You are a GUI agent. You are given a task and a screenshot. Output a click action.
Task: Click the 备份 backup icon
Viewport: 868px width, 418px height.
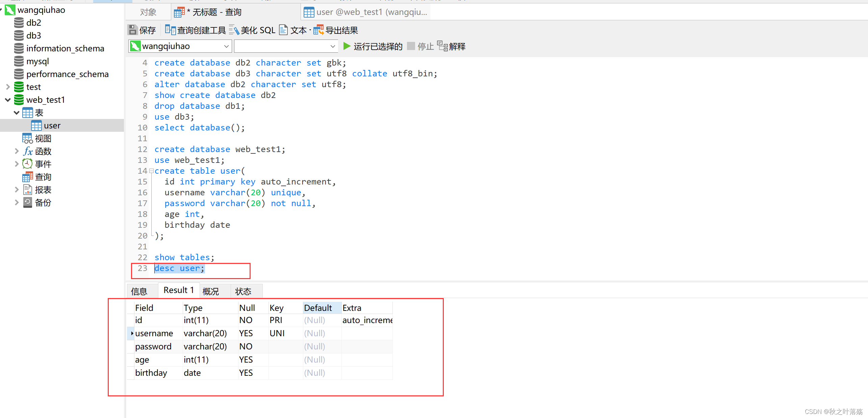point(28,202)
